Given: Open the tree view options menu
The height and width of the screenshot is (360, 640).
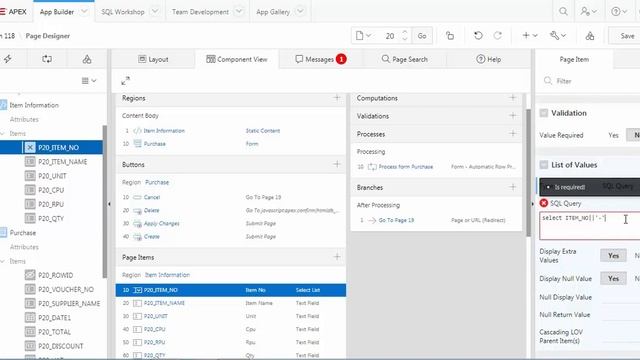Looking at the screenshot, I should click(89, 81).
